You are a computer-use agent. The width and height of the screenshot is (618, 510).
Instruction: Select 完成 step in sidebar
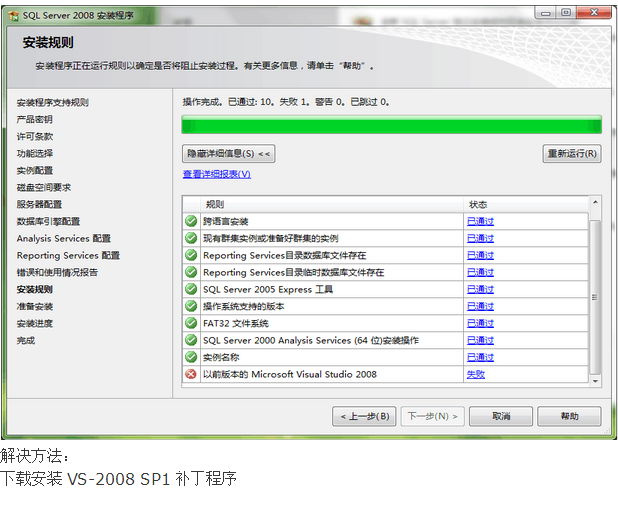26,340
